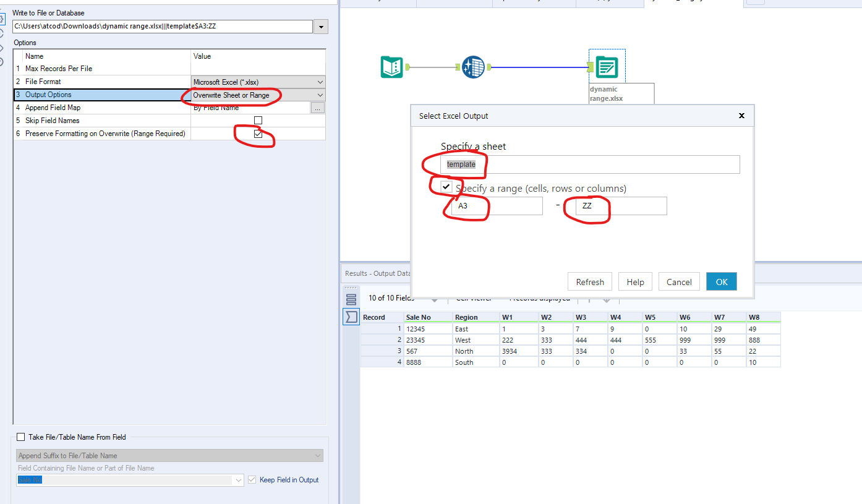The image size is (862, 504).
Task: Click the sigma summary icon in Results
Action: point(351,317)
